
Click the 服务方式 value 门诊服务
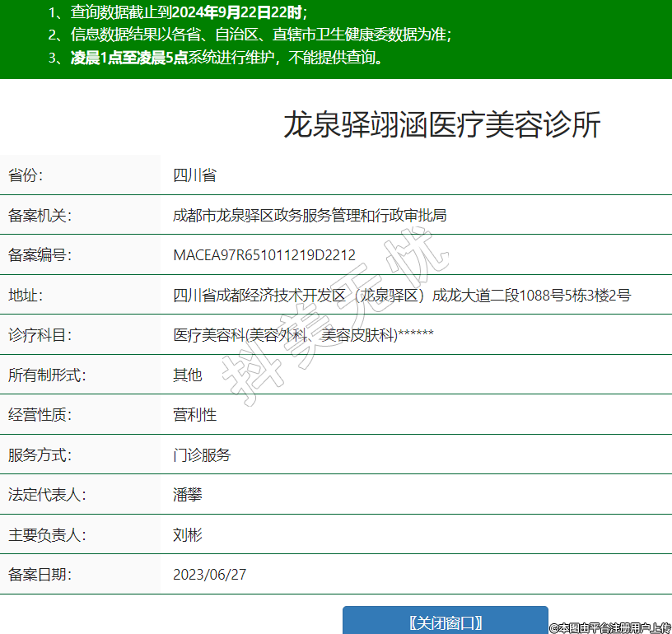(x=202, y=455)
